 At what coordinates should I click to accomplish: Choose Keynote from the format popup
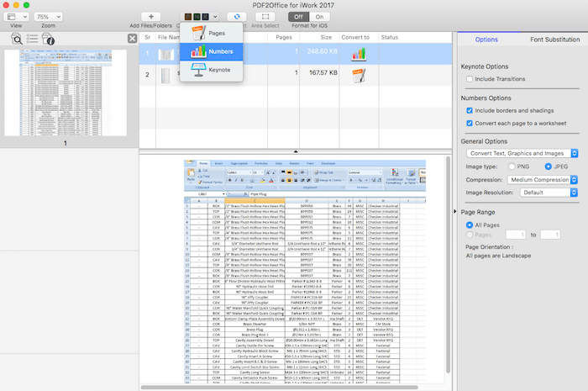point(211,70)
